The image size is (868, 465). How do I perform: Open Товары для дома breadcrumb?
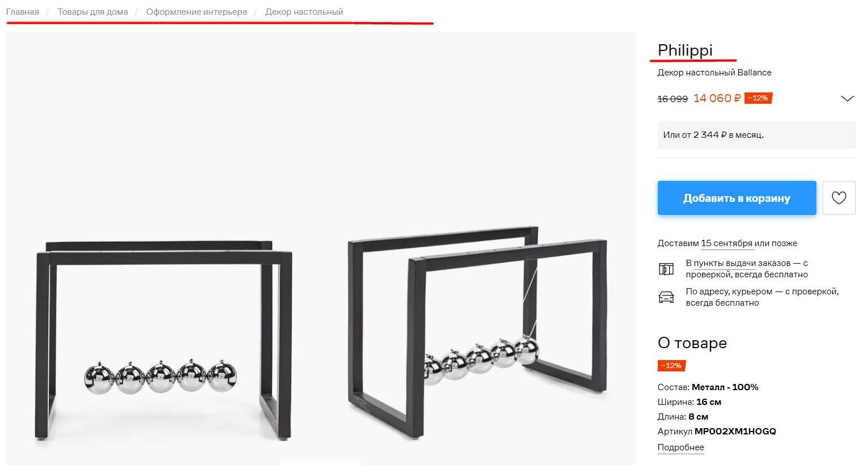point(92,12)
